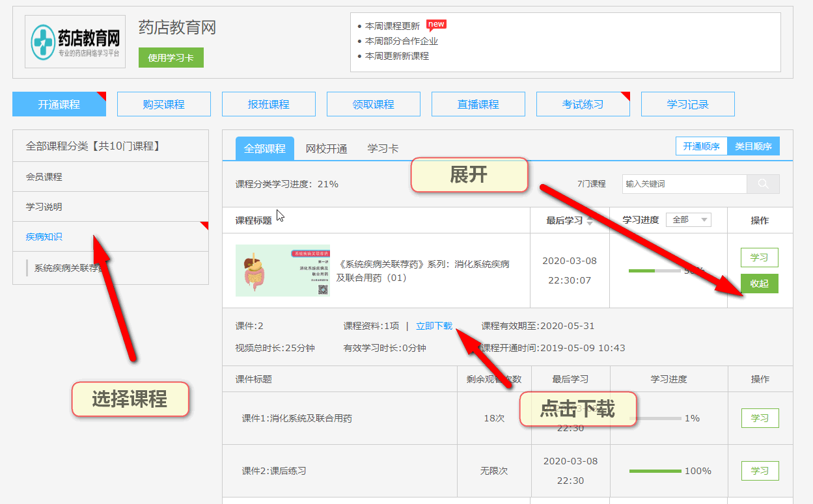Screen dimensions: 813x504
Task: Click the red new badge icon
Action: pyautogui.click(x=436, y=25)
